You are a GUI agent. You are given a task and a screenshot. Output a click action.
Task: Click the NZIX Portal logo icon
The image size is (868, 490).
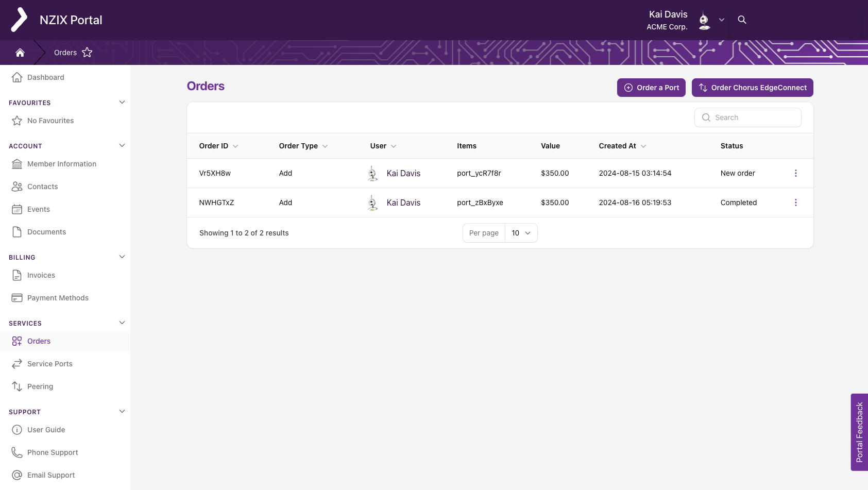pyautogui.click(x=20, y=20)
